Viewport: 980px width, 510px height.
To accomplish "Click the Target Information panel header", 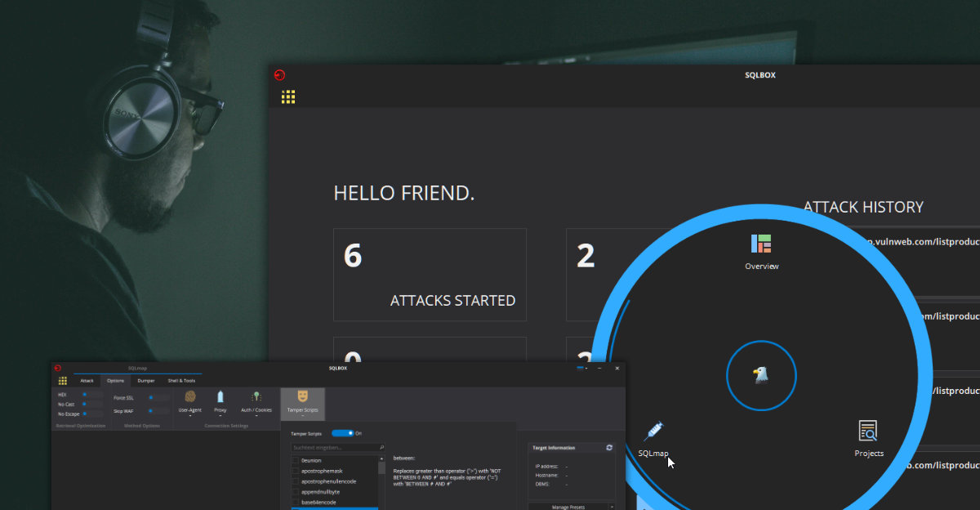I will point(571,448).
